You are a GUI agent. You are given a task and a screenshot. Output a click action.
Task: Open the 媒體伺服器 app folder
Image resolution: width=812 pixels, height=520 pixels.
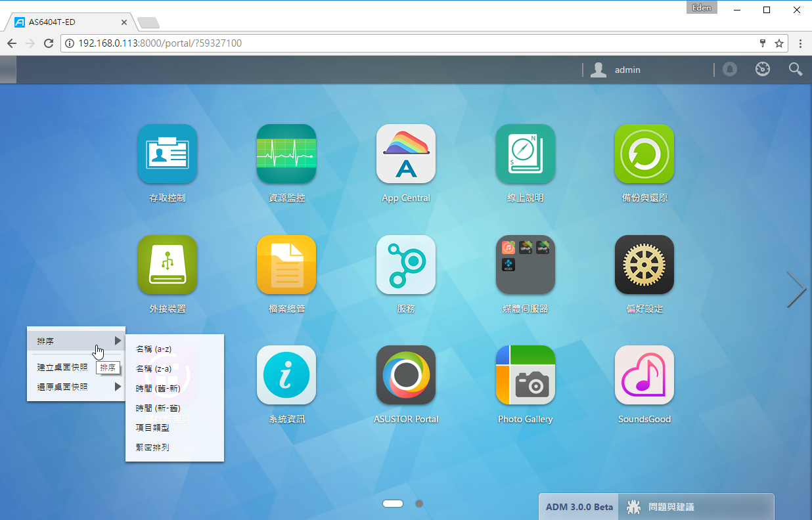point(526,265)
